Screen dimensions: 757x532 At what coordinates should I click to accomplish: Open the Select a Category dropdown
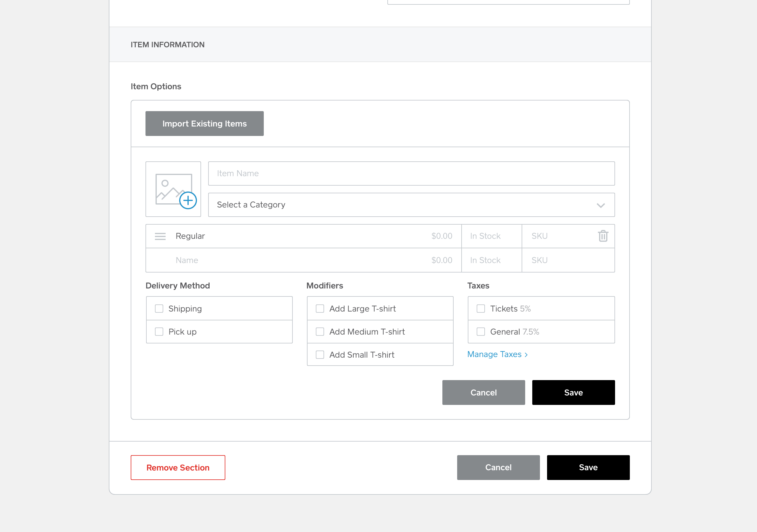(411, 205)
